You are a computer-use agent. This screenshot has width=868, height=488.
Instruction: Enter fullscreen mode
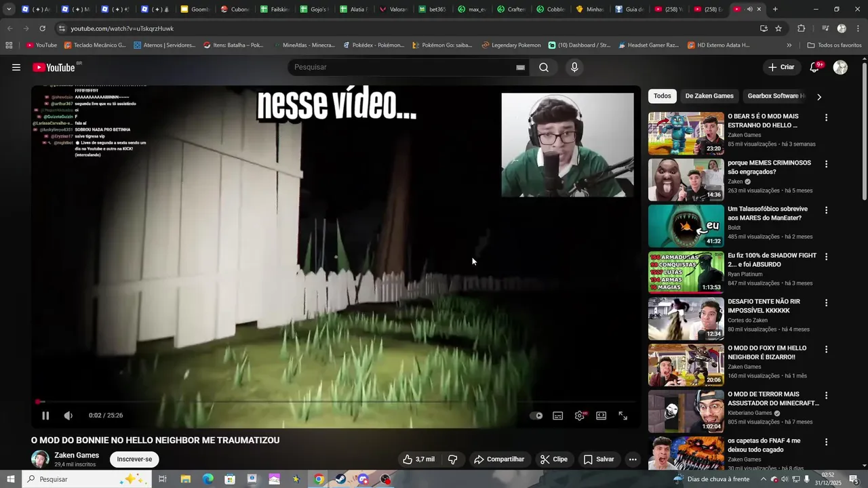623,415
